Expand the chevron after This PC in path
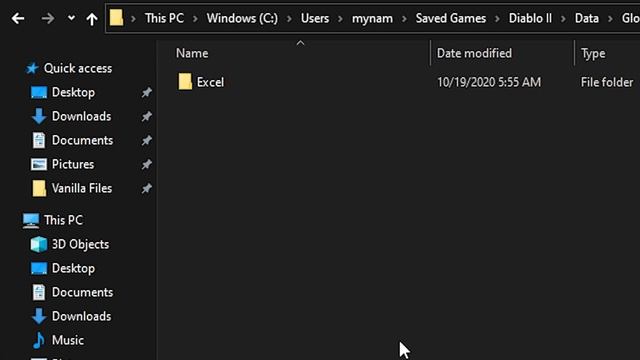Viewport: 640px width, 360px height. click(x=195, y=18)
